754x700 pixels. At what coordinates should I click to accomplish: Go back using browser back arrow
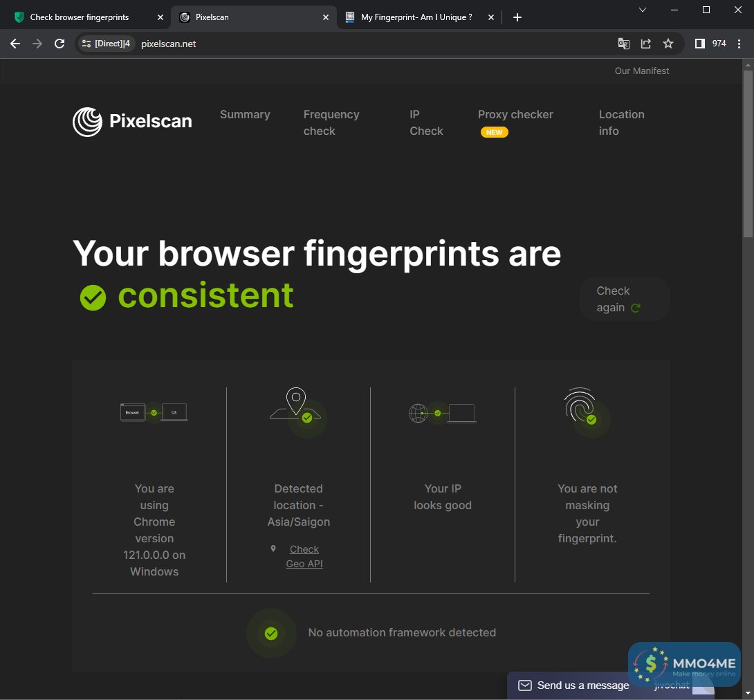[x=15, y=44]
